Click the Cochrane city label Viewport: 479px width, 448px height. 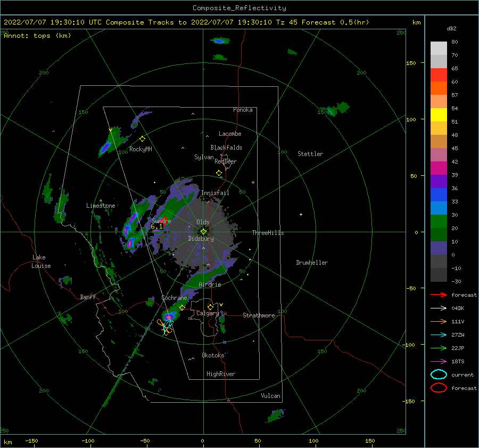(x=174, y=298)
